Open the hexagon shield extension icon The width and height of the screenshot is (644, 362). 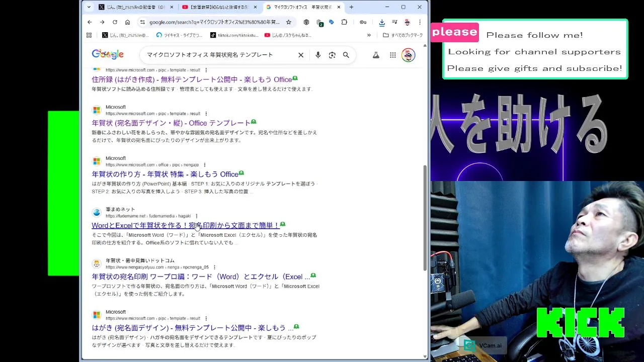306,22
